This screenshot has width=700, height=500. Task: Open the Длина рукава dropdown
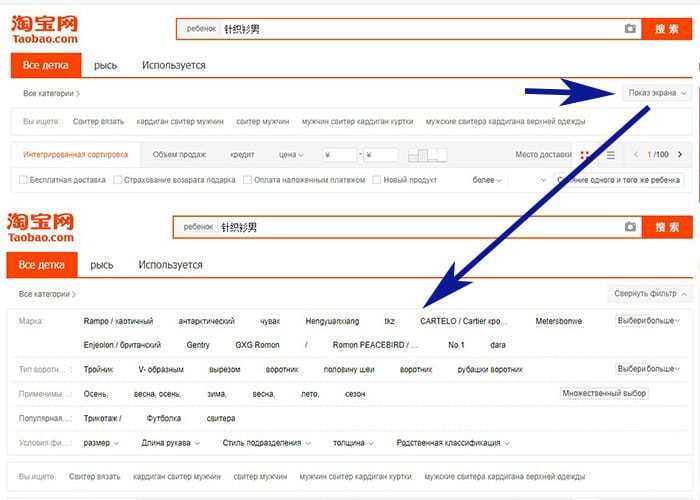[x=171, y=442]
